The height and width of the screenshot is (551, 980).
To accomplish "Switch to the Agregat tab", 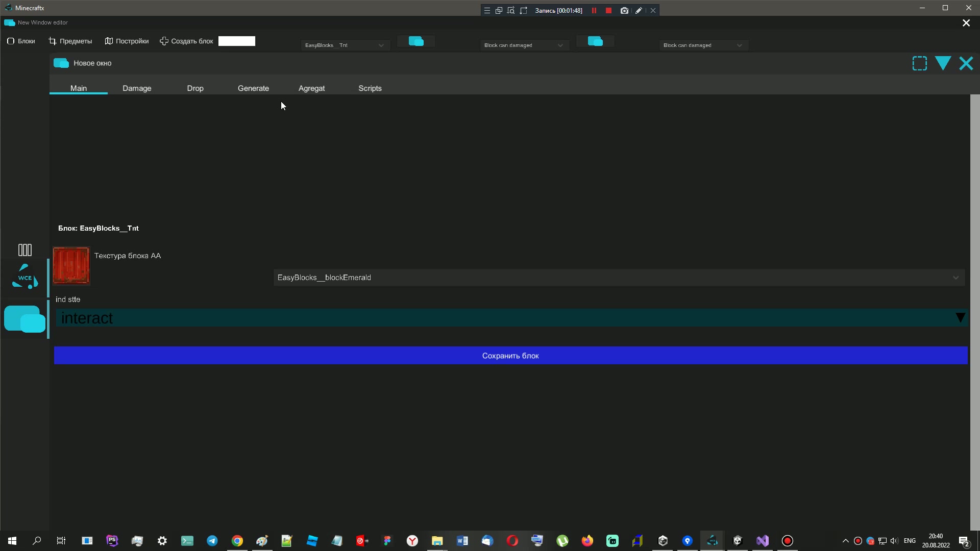I will [x=311, y=88].
